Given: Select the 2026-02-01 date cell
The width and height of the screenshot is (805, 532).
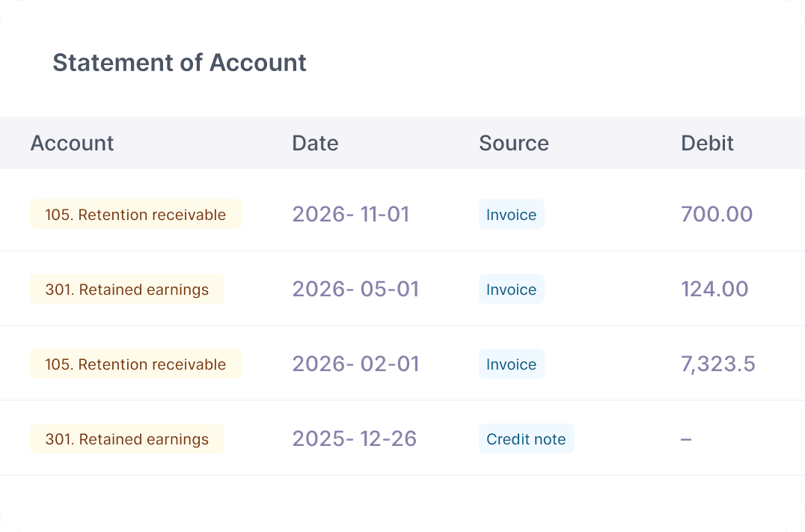Looking at the screenshot, I should coord(355,364).
